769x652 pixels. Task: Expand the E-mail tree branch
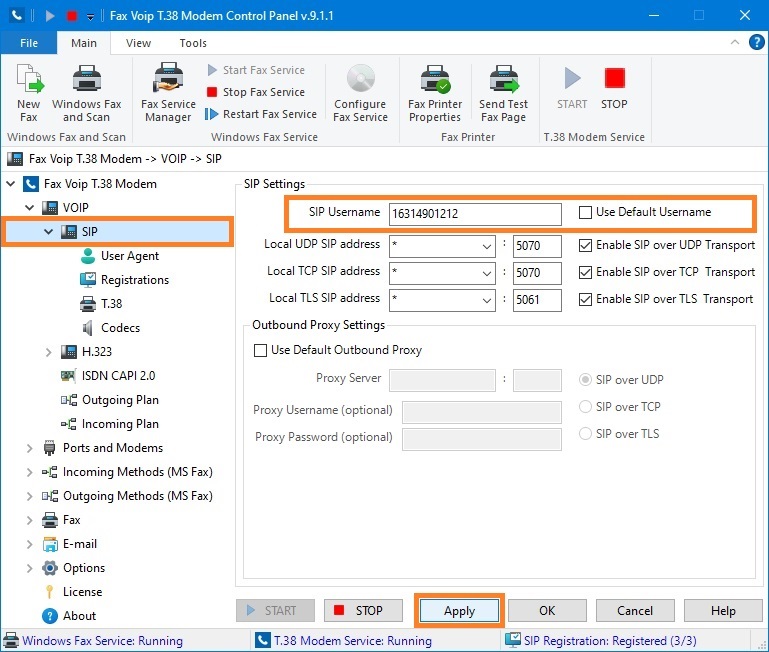pyautogui.click(x=29, y=545)
